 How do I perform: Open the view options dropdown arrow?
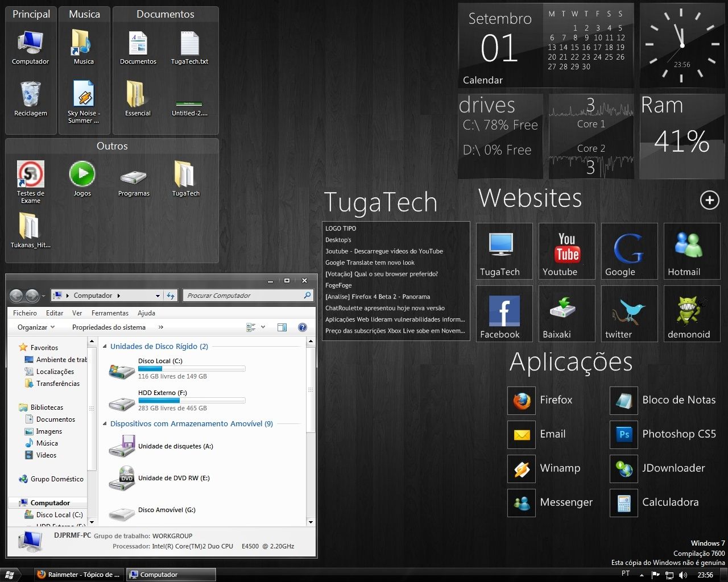click(263, 327)
